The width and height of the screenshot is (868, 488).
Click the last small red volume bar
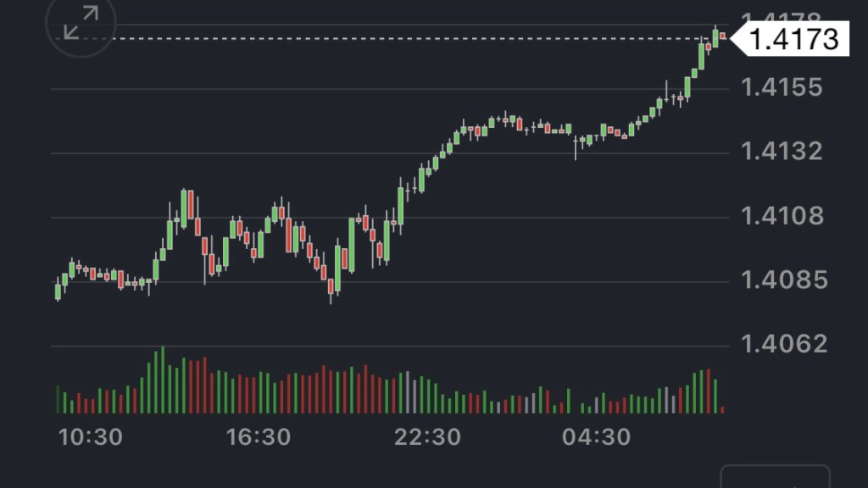722,409
